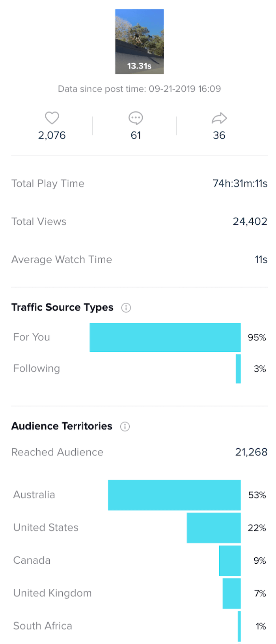This screenshot has height=644, width=276.
Task: Click the For You traffic bar
Action: click(x=165, y=337)
